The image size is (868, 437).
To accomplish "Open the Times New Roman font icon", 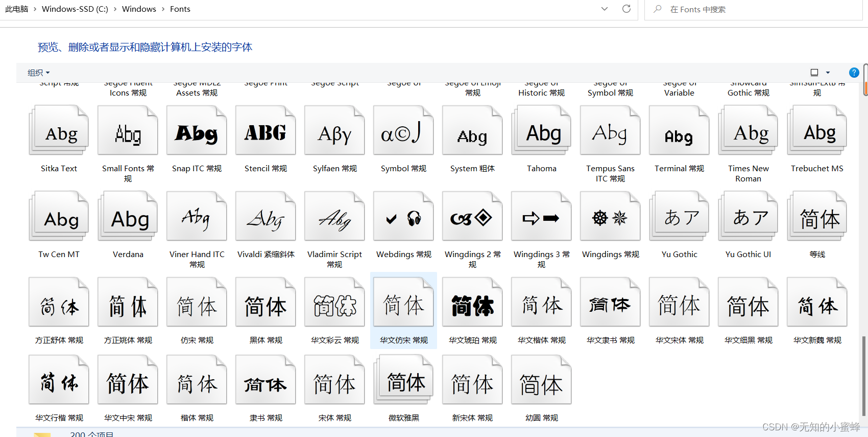I will 748,130.
